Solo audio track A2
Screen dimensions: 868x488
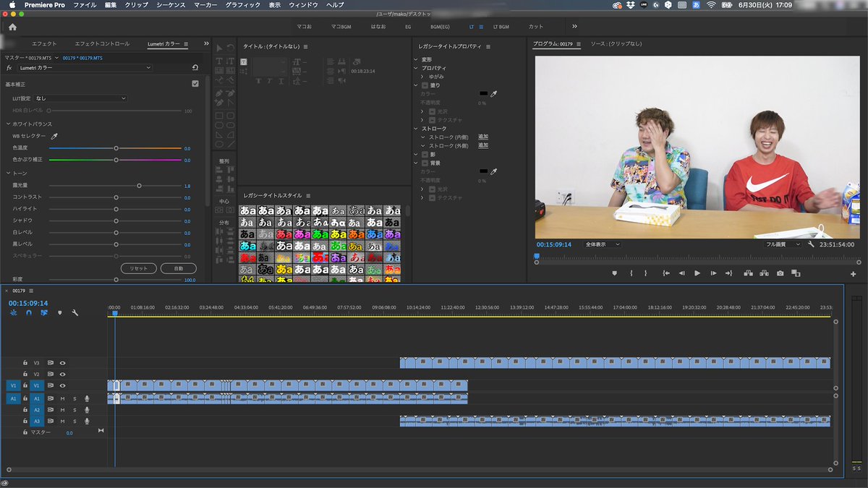75,410
